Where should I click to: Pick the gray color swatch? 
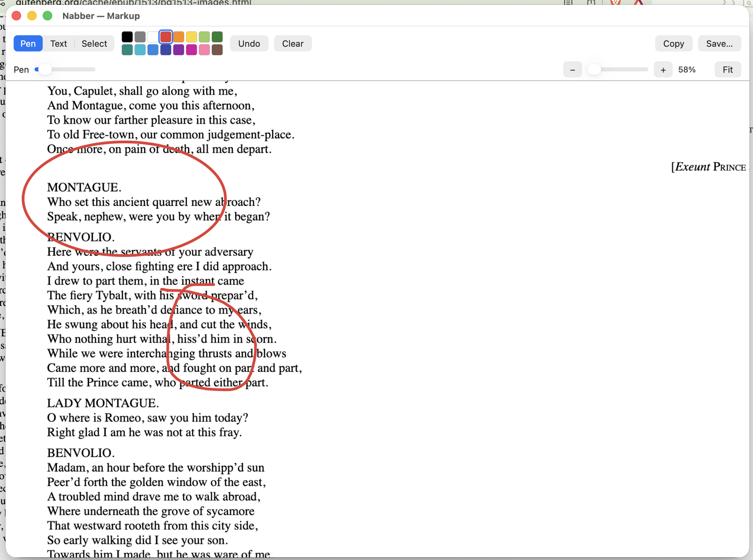click(140, 37)
